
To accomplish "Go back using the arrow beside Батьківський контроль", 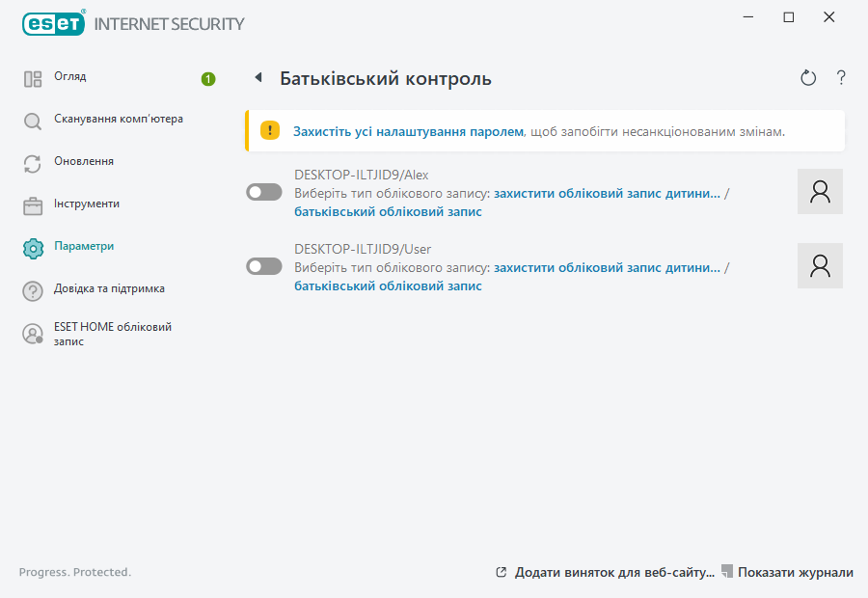I will pyautogui.click(x=258, y=78).
